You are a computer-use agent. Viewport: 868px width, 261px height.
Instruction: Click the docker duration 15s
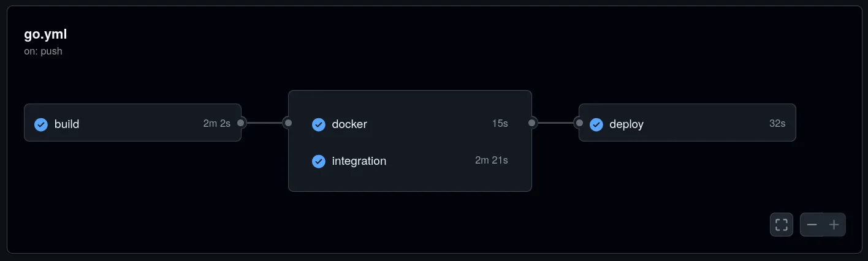tap(500, 124)
